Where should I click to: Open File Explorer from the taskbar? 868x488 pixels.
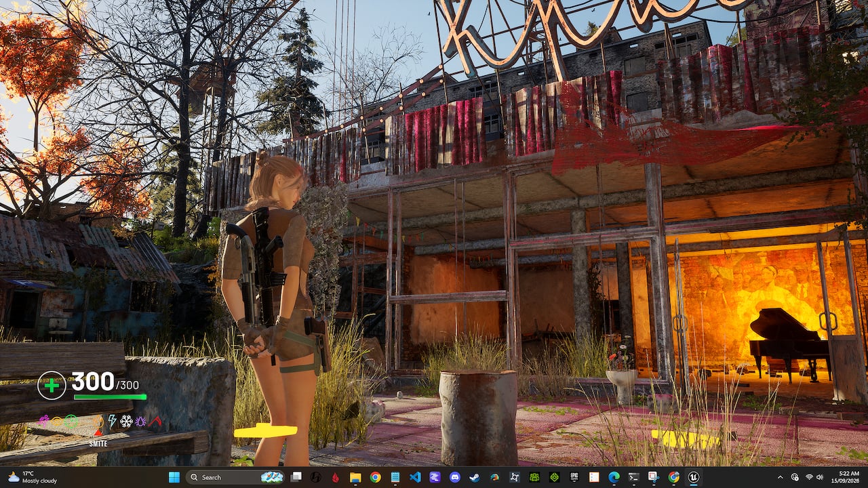click(355, 477)
